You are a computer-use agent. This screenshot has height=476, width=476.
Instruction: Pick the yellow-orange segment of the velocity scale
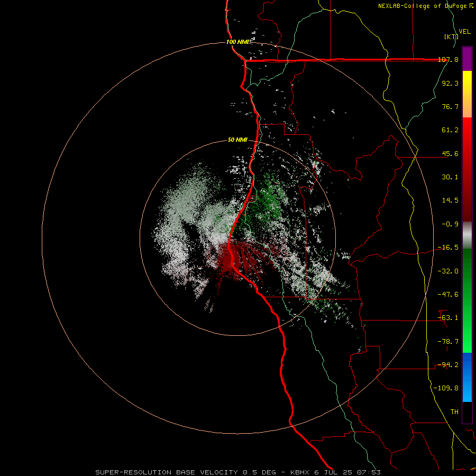pyautogui.click(x=467, y=94)
